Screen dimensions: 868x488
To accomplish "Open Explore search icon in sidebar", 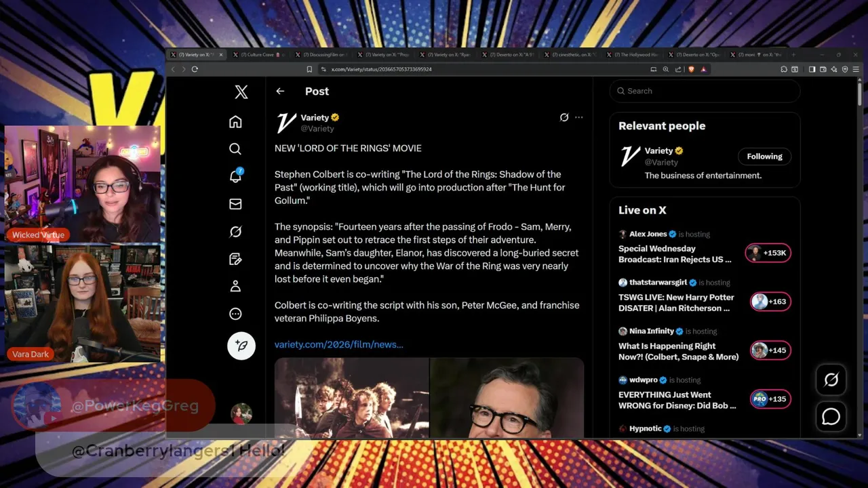I will point(235,149).
